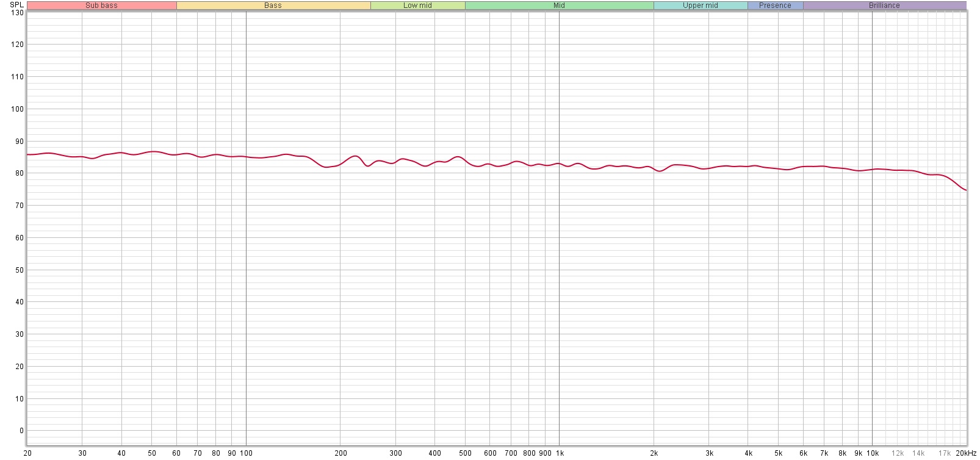The height and width of the screenshot is (460, 980).
Task: Click the 300 Hz frequency axis label
Action: click(x=395, y=453)
